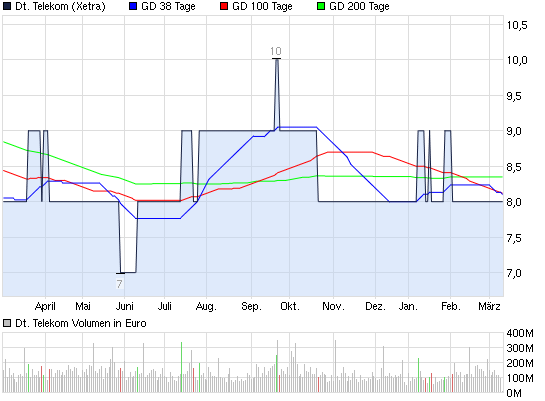Click the 'März' month label
Screen dimensions: 545x401
(489, 306)
